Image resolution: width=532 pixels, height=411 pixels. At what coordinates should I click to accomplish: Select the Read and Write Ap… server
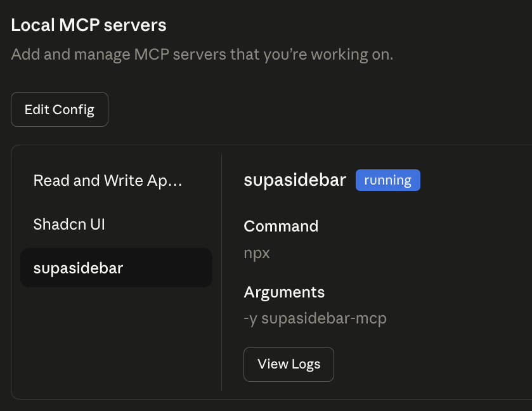click(108, 181)
